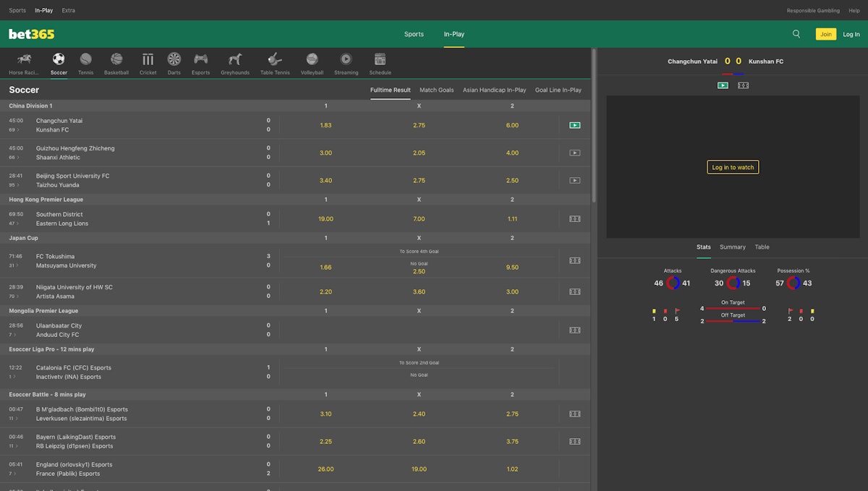The height and width of the screenshot is (491, 868).
Task: Expand 69 markets for Changchun Yatai match
Action: [14, 130]
